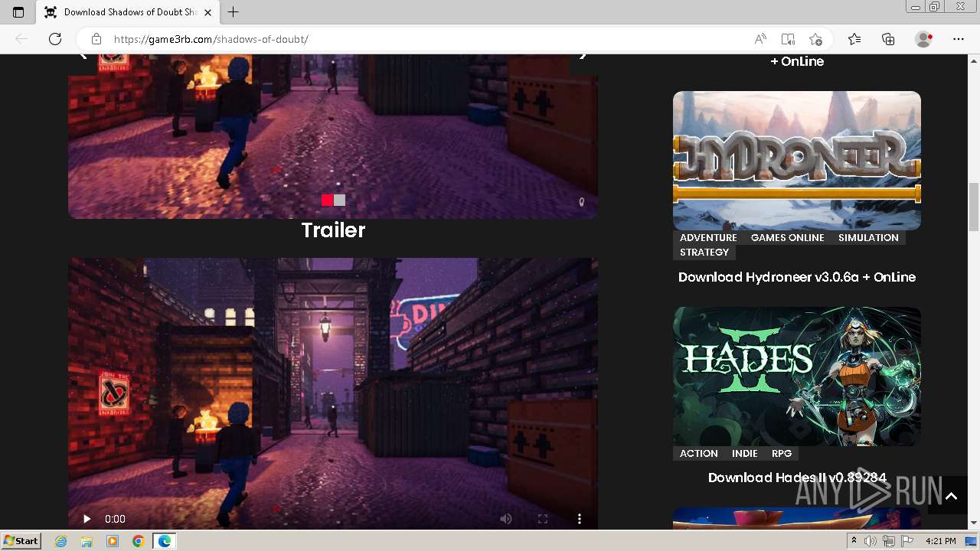Image resolution: width=980 pixels, height=551 pixels.
Task: Switch to Microsoft Edge taskbar icon
Action: 165,541
